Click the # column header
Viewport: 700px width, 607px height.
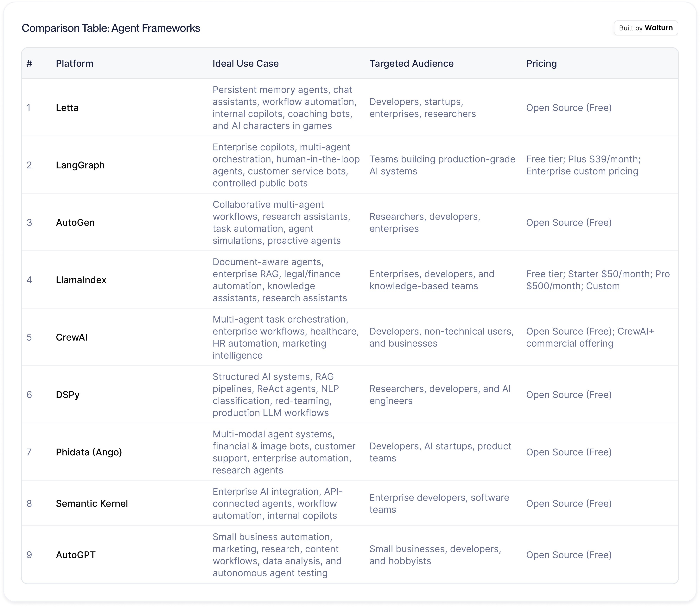coord(29,63)
